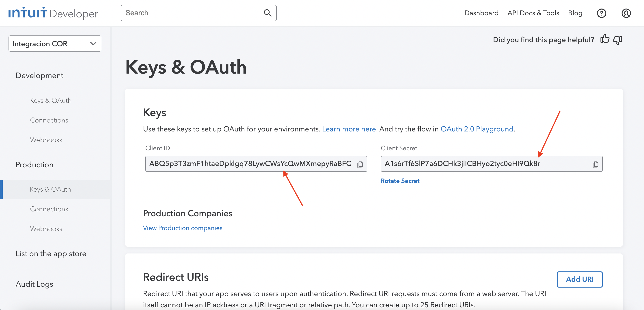Click the Add URI button
Image resolution: width=644 pixels, height=310 pixels.
coord(579,279)
